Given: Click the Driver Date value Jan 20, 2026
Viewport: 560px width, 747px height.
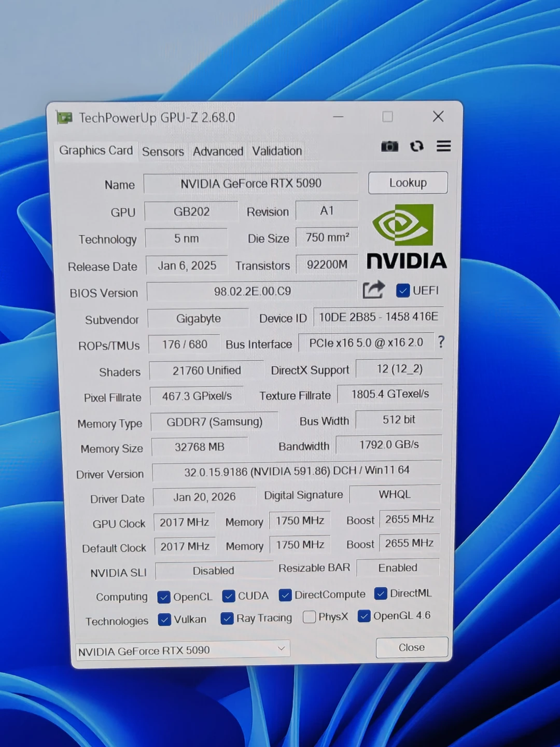Looking at the screenshot, I should tap(205, 497).
